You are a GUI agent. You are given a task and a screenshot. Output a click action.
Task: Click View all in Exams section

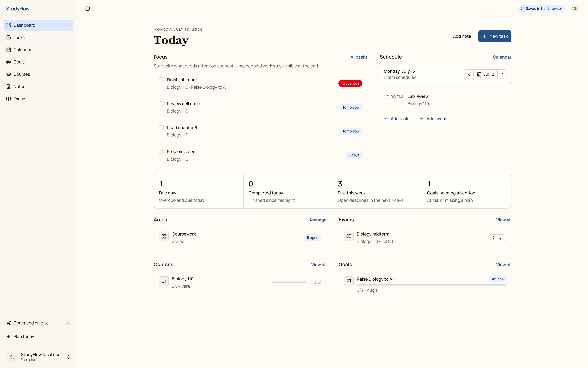pyautogui.click(x=504, y=220)
